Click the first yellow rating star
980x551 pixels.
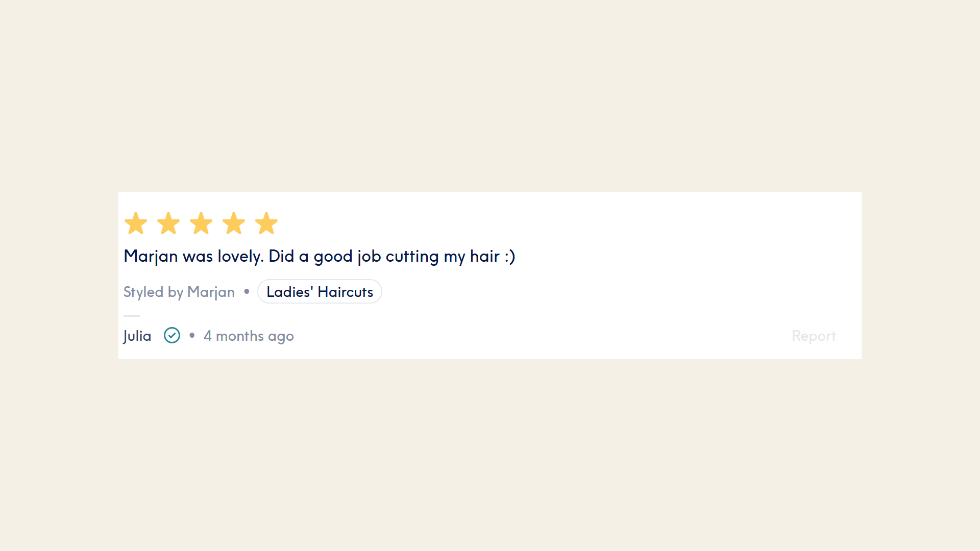click(x=136, y=223)
